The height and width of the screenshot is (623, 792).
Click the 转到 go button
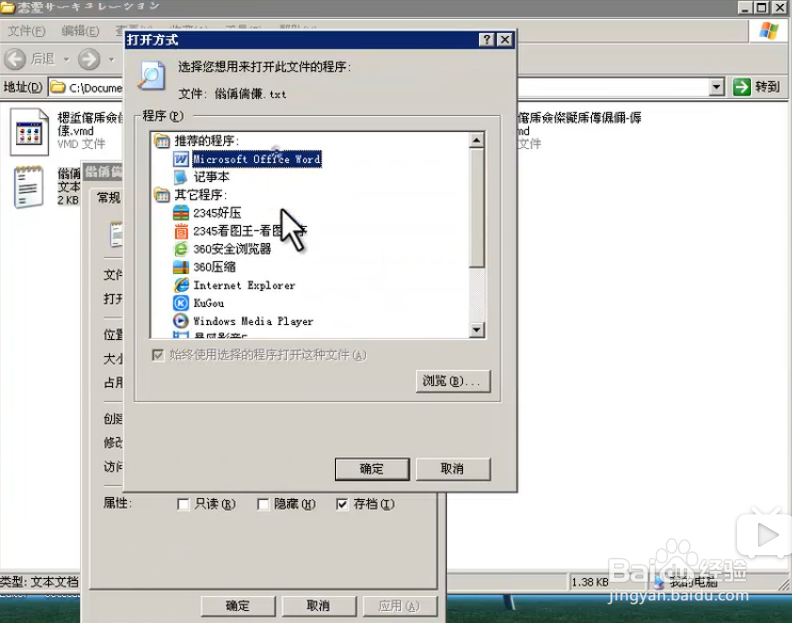pos(757,87)
